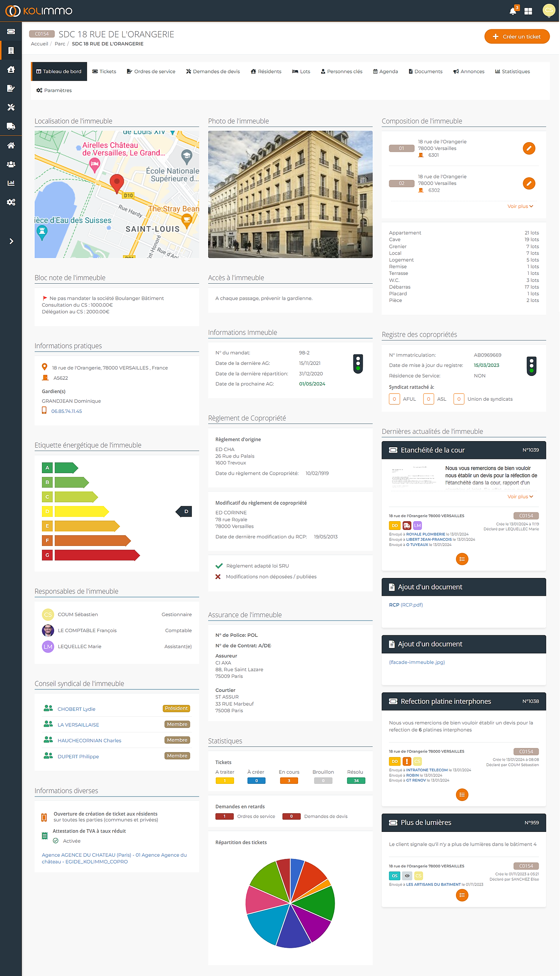Click the Créer un ticket button
Image resolution: width=560 pixels, height=976 pixels.
[517, 37]
